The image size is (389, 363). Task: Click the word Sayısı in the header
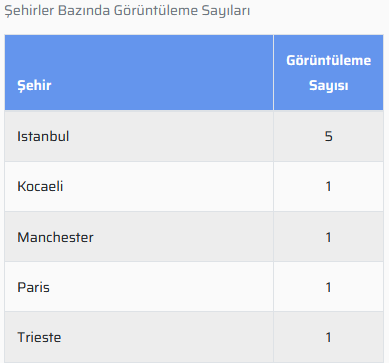pos(329,85)
